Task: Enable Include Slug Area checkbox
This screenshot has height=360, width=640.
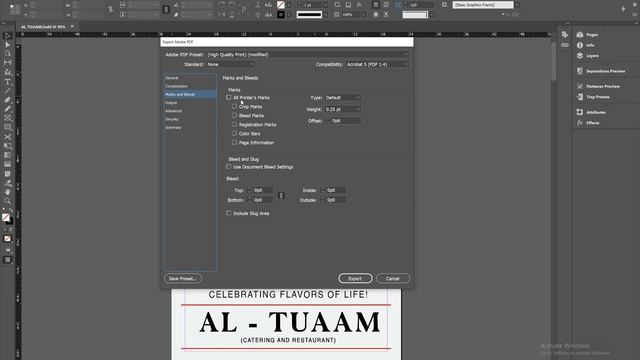Action: [x=229, y=213]
